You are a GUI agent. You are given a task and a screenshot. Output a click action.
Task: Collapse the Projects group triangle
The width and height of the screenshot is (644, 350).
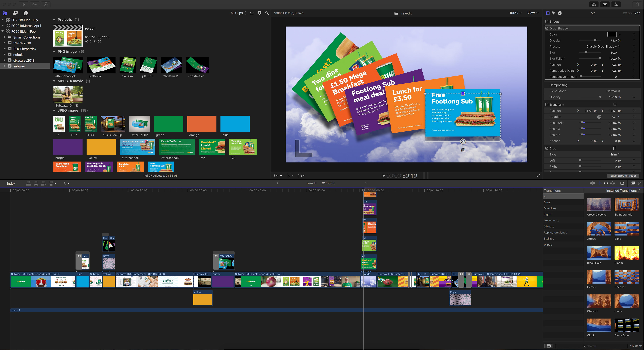(x=54, y=19)
